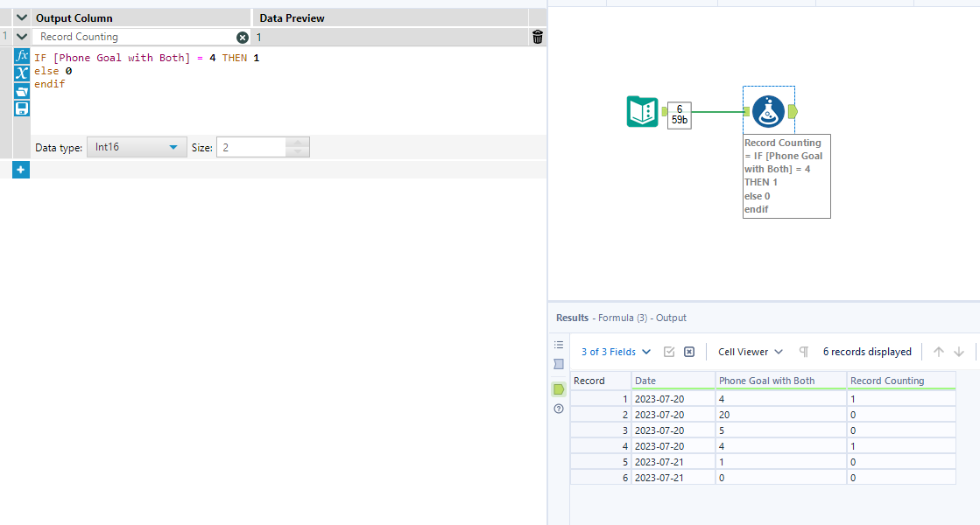The image size is (980, 525).
Task: Open the Cell Viewer dropdown
Action: click(x=749, y=351)
